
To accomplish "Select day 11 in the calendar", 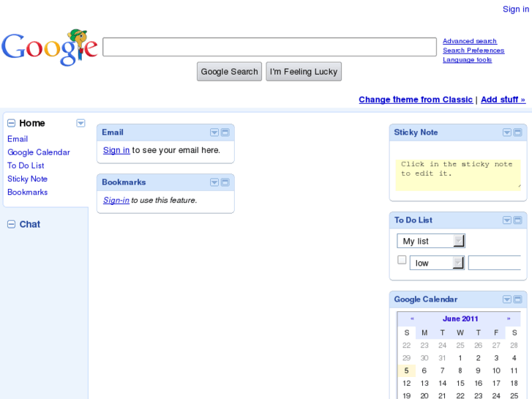I will pyautogui.click(x=514, y=370).
